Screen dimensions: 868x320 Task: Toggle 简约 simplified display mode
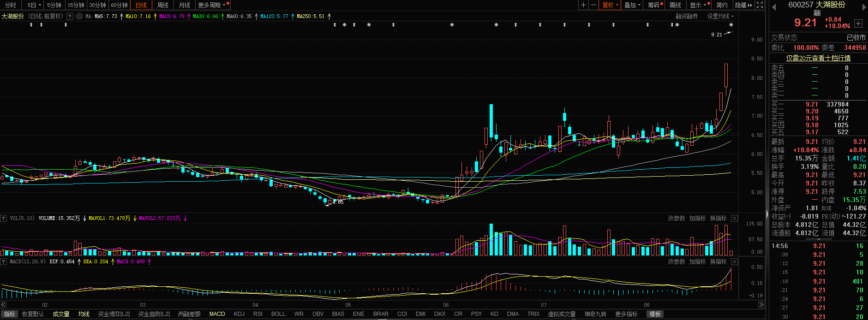(x=722, y=5)
